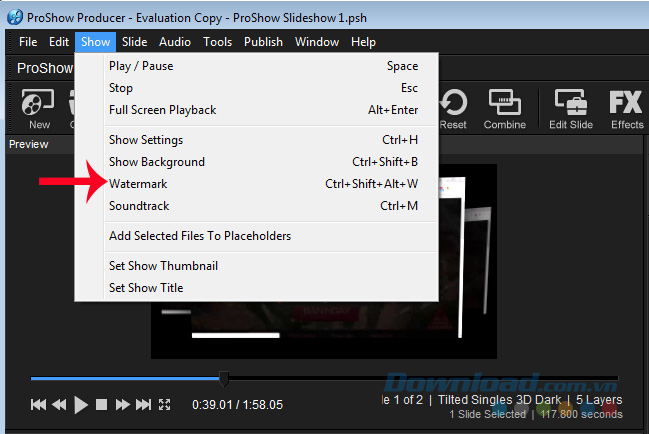Close the open Show menu tab

coord(96,42)
